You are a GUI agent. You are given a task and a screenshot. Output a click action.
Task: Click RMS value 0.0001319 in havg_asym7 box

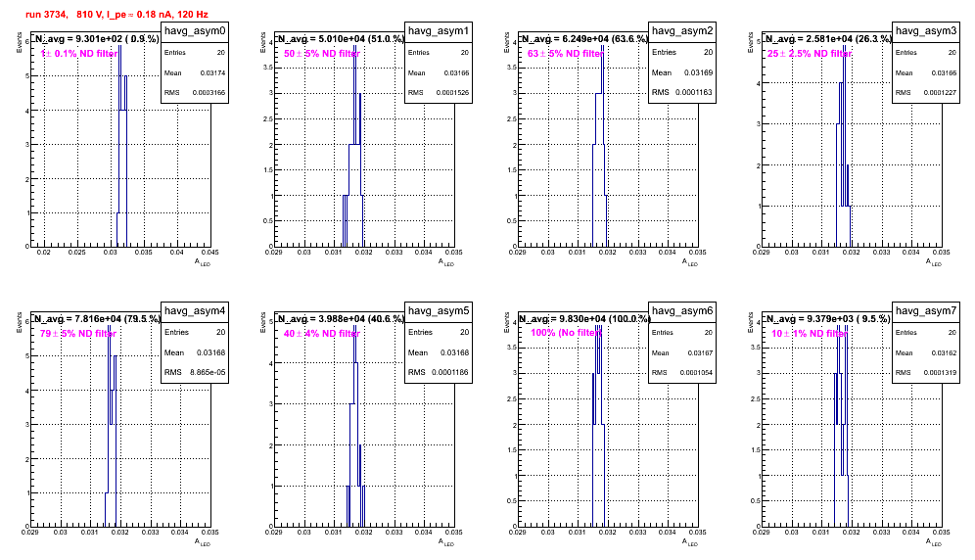(940, 373)
